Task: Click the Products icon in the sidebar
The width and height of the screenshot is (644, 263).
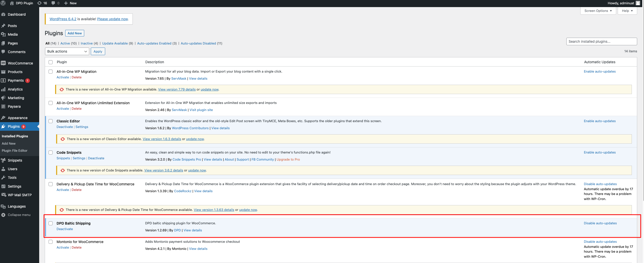Action: click(x=3, y=72)
